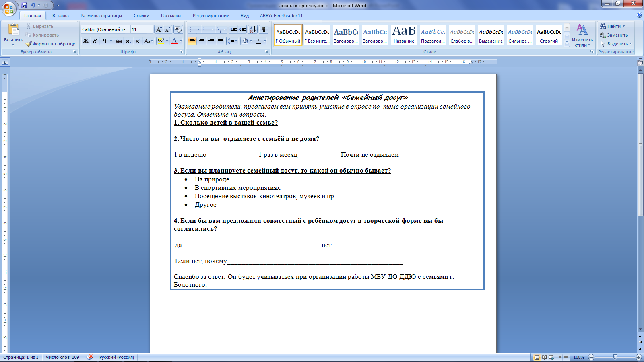
Task: Switch to Ссылки tab
Action: coord(142,16)
